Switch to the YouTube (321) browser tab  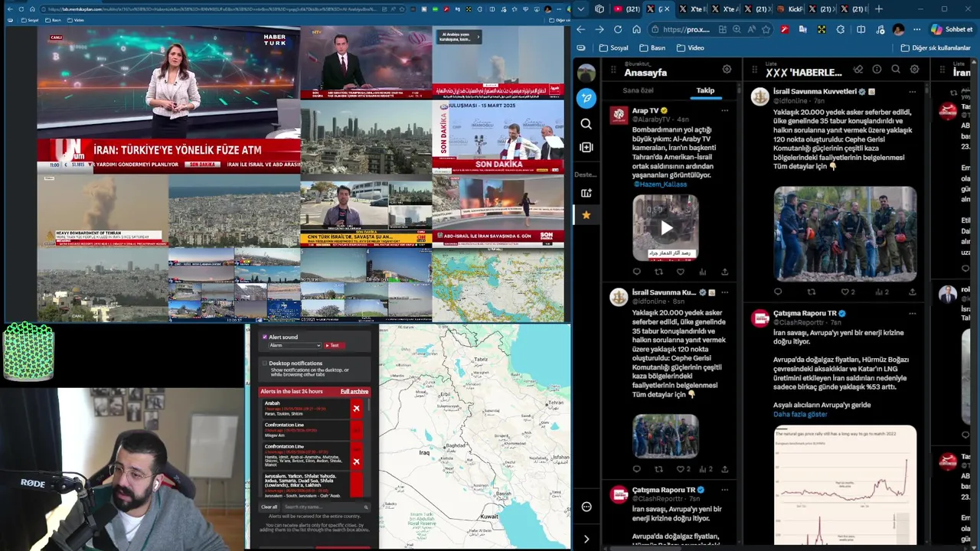pos(627,8)
